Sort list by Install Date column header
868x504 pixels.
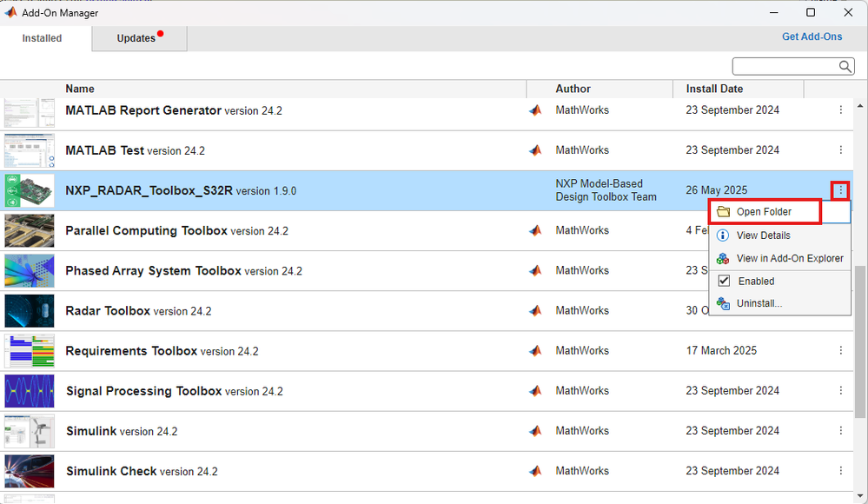[714, 89]
